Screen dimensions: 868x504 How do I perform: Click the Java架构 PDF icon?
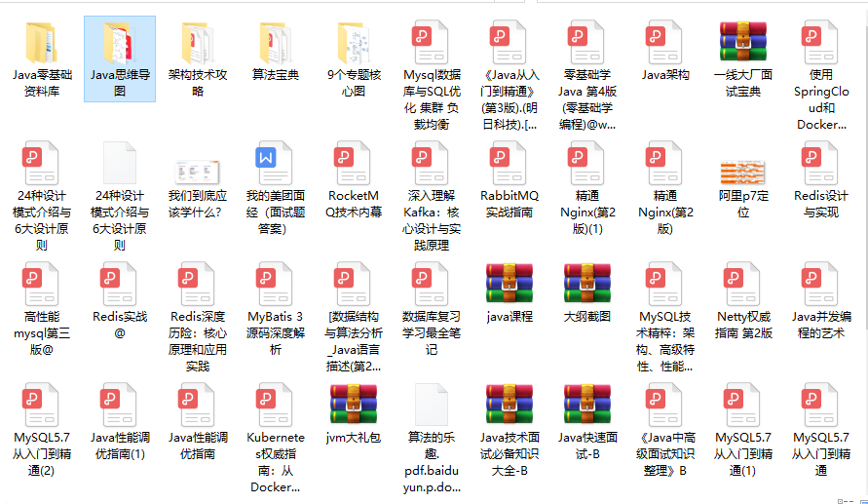click(x=664, y=42)
